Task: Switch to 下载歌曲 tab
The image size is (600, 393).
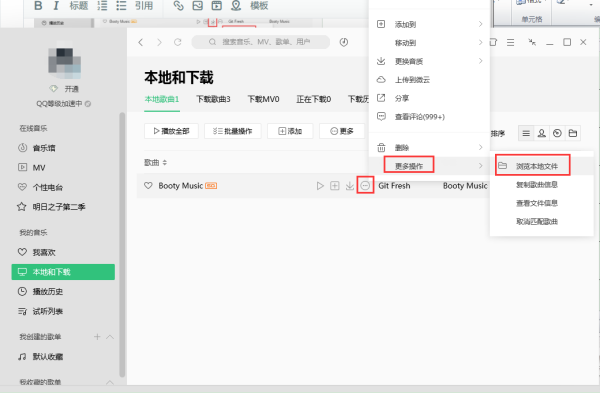Action: pos(213,99)
